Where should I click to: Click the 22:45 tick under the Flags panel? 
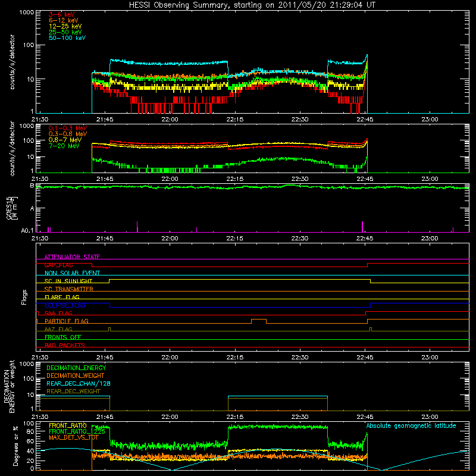365,357
